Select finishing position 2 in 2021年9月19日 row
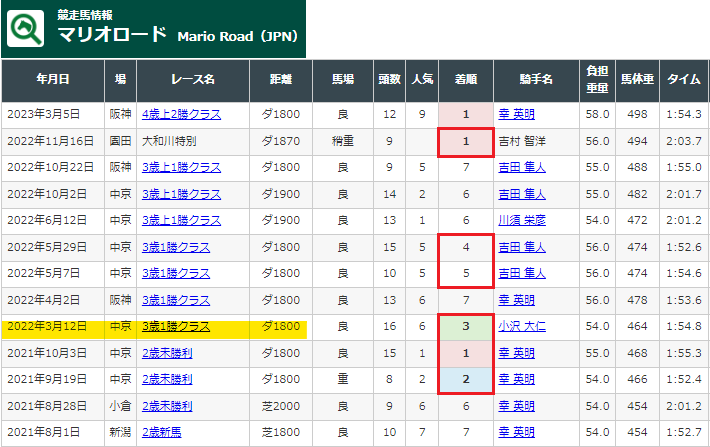The width and height of the screenshot is (710, 447). [x=466, y=380]
